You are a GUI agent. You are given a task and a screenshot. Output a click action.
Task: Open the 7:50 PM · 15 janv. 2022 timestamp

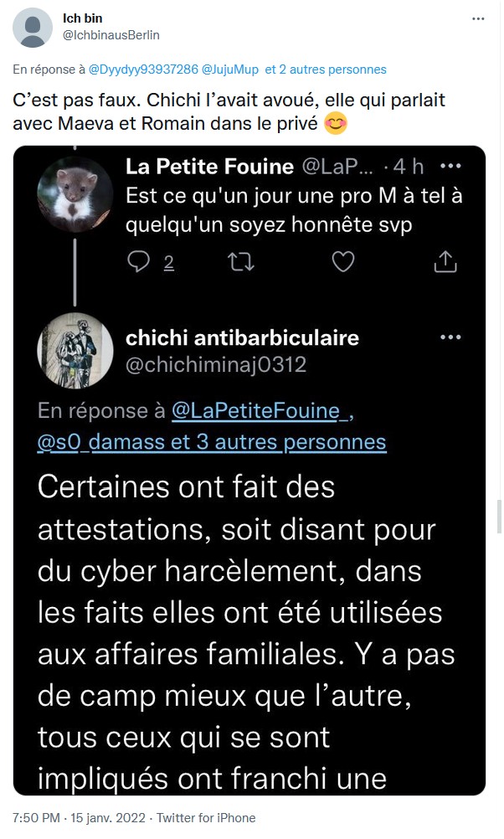coord(80,817)
